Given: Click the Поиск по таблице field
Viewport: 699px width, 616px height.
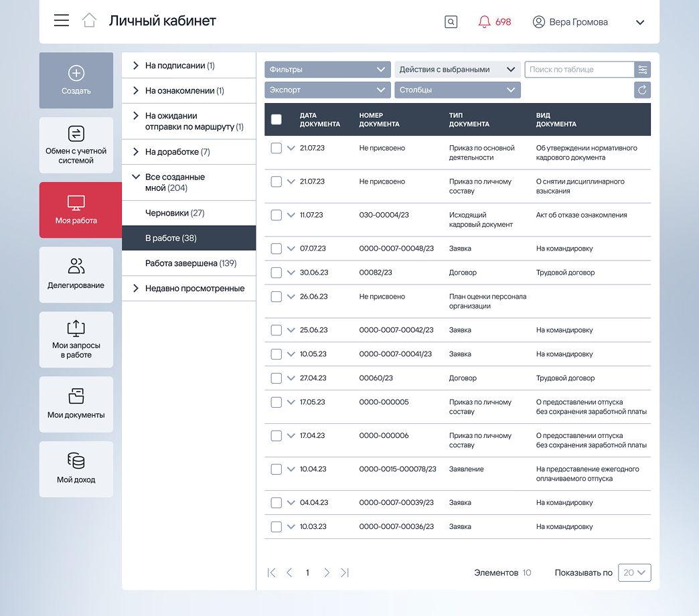Looking at the screenshot, I should pos(579,70).
